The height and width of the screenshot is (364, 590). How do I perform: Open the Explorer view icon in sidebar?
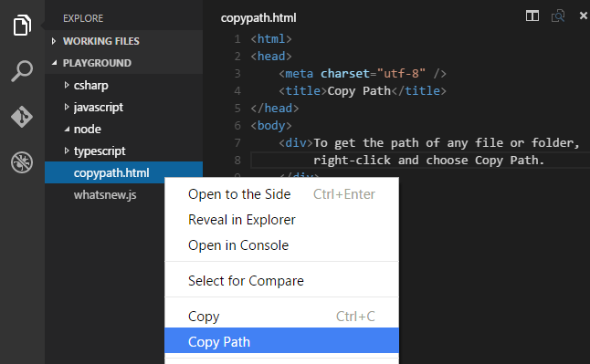click(x=22, y=26)
